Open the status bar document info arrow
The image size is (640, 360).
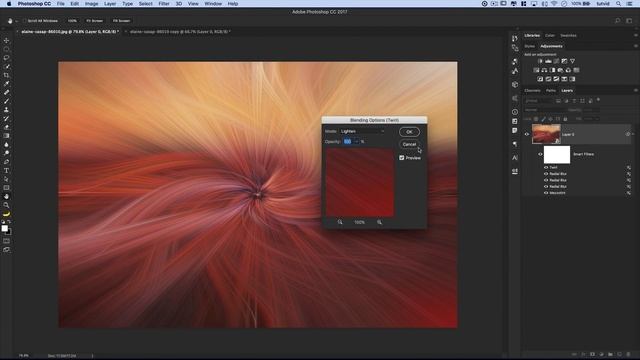(x=92, y=356)
